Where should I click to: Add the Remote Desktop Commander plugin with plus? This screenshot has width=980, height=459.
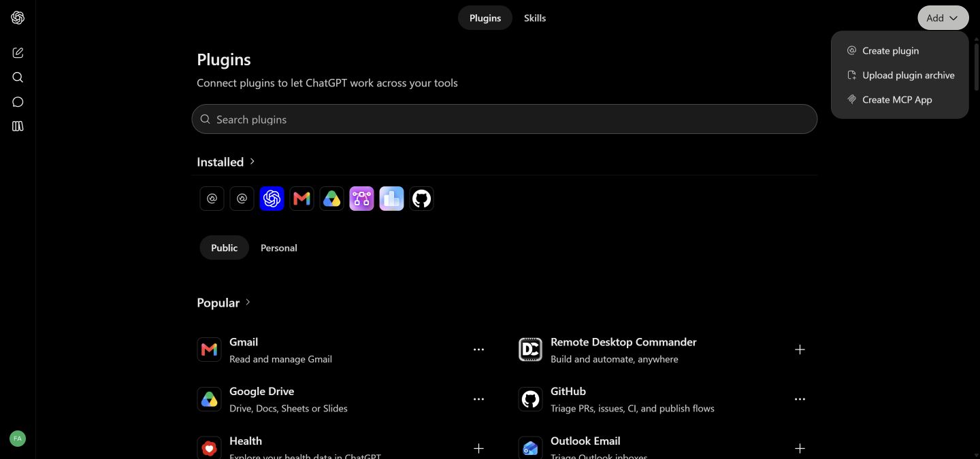click(800, 350)
